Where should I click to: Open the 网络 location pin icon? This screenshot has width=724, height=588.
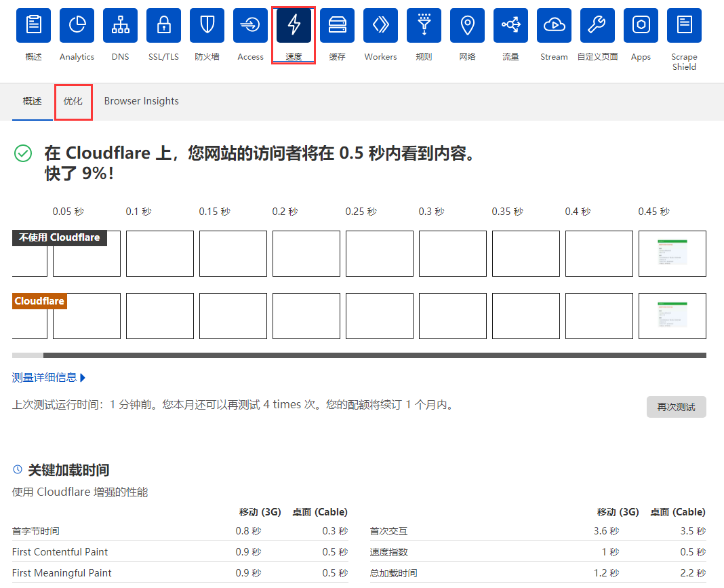pos(467,25)
